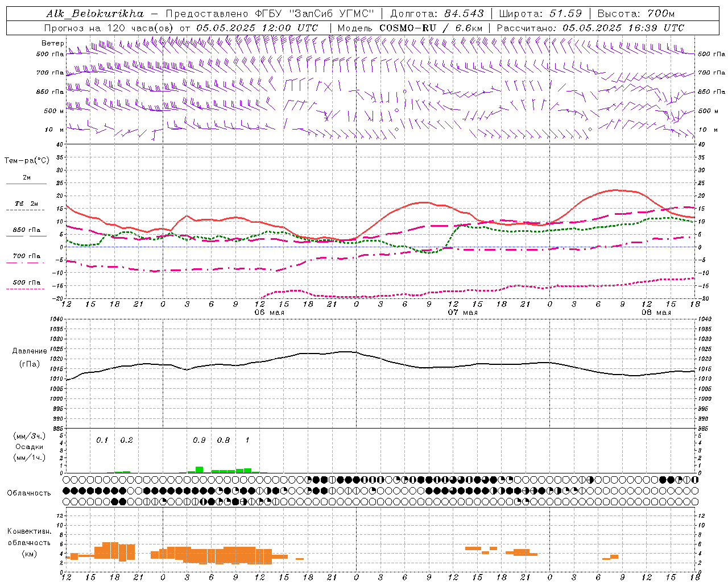Click the 0.8 precipitation amount value

point(224,440)
